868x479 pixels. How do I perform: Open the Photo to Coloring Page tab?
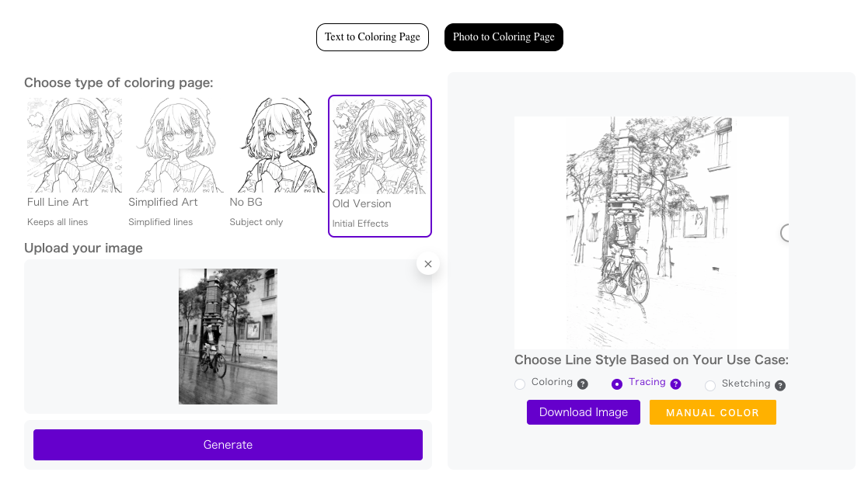click(504, 37)
